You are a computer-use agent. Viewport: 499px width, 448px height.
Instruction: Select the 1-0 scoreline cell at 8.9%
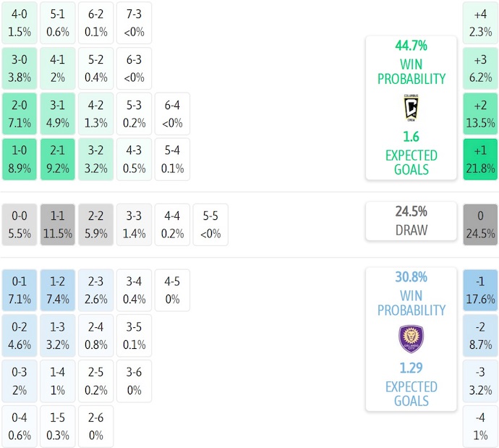coord(20,159)
